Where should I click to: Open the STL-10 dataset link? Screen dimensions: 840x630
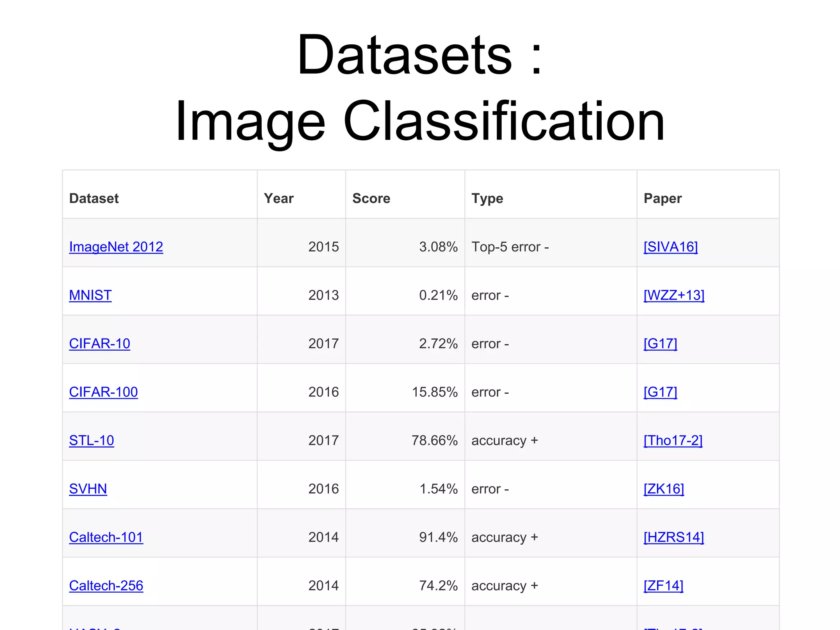coord(91,441)
